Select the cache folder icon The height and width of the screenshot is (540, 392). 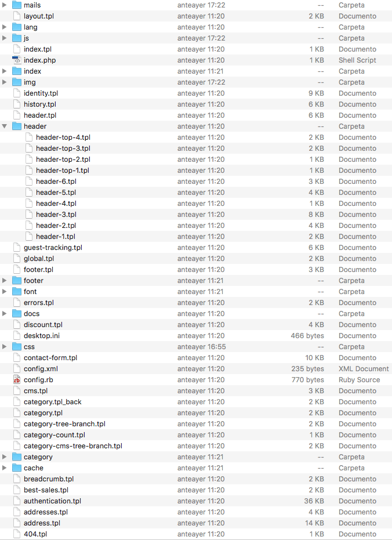pos(16,468)
